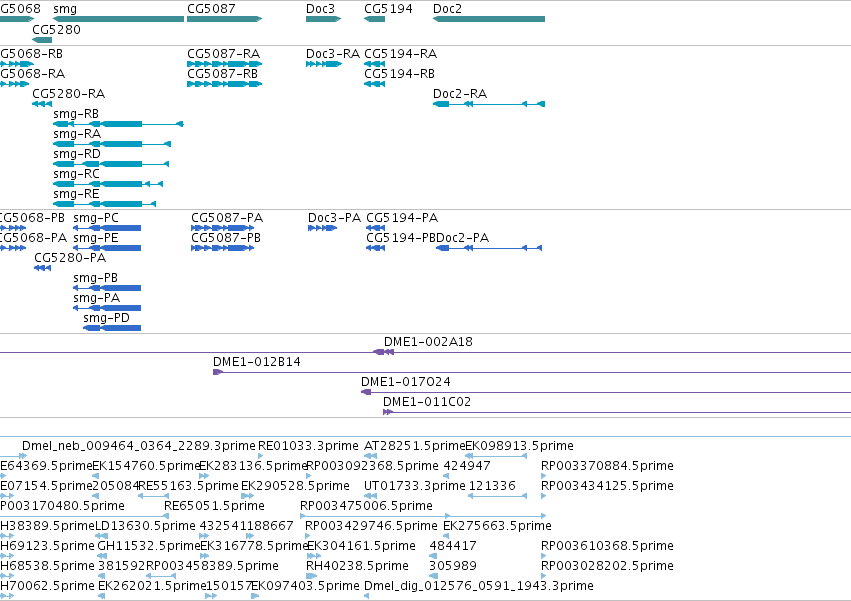Click EST EK097403.5prime

[255, 596]
